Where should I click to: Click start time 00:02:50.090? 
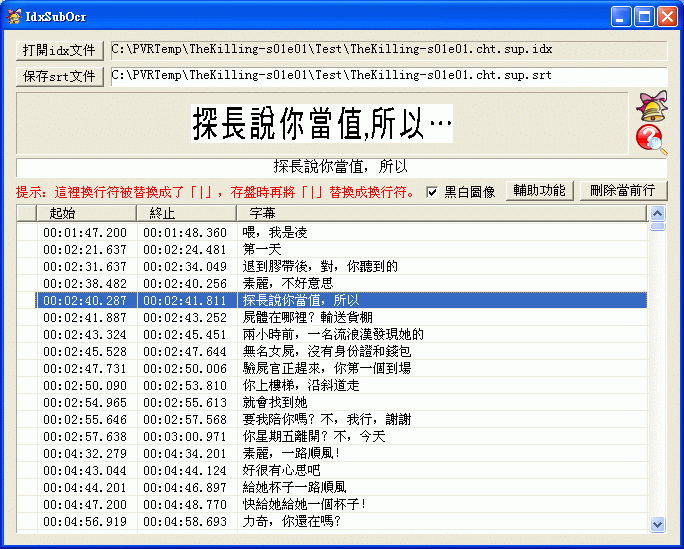click(85, 386)
